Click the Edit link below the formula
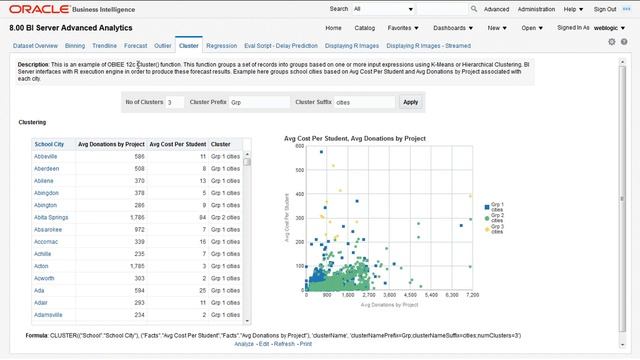640x360 pixels. [264, 344]
